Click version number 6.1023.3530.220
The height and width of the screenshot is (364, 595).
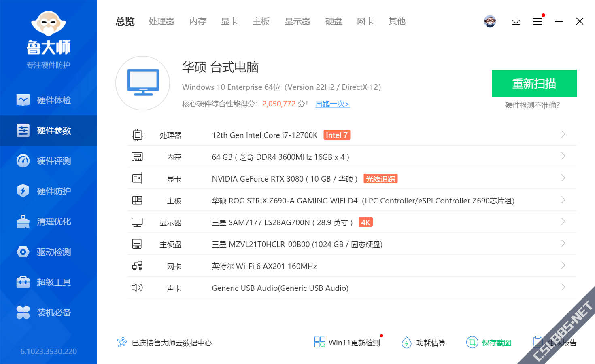tap(49, 351)
